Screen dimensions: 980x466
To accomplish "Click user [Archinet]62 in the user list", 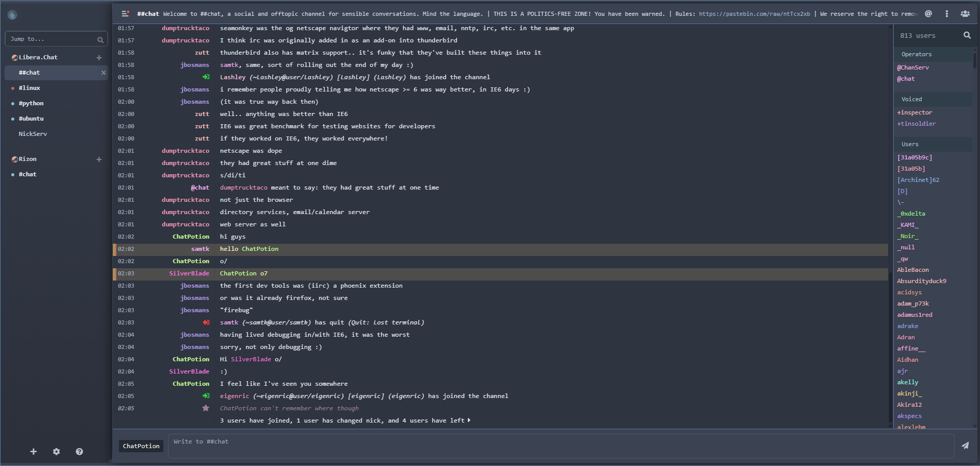I will tap(918, 180).
